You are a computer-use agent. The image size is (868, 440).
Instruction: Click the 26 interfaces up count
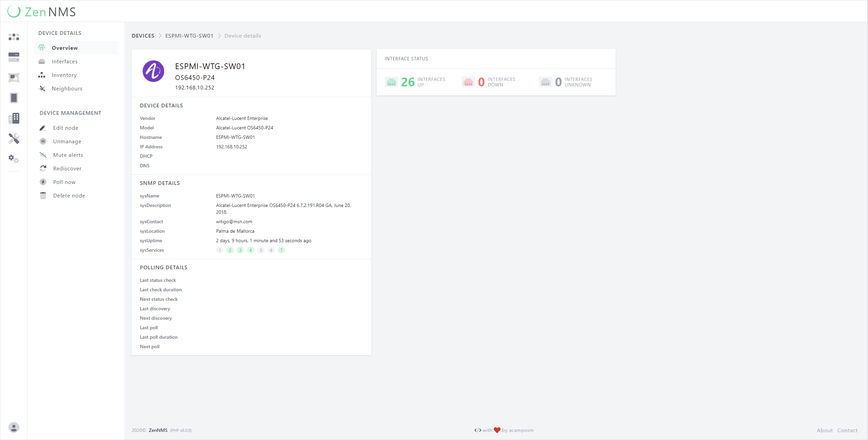(408, 82)
